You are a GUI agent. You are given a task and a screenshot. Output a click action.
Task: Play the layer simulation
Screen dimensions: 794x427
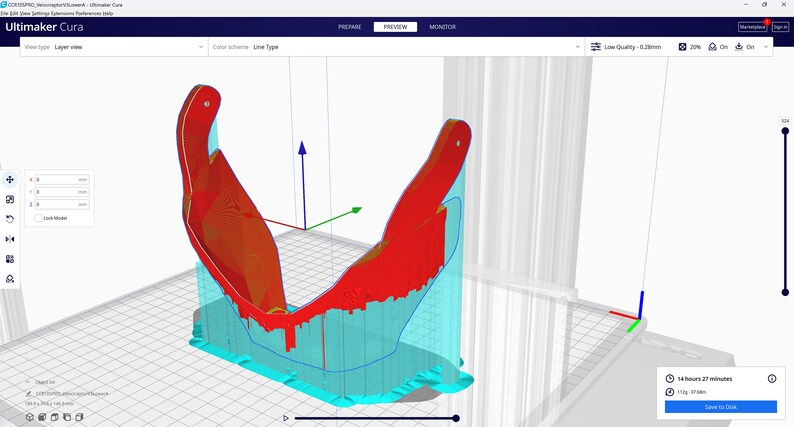pos(286,418)
